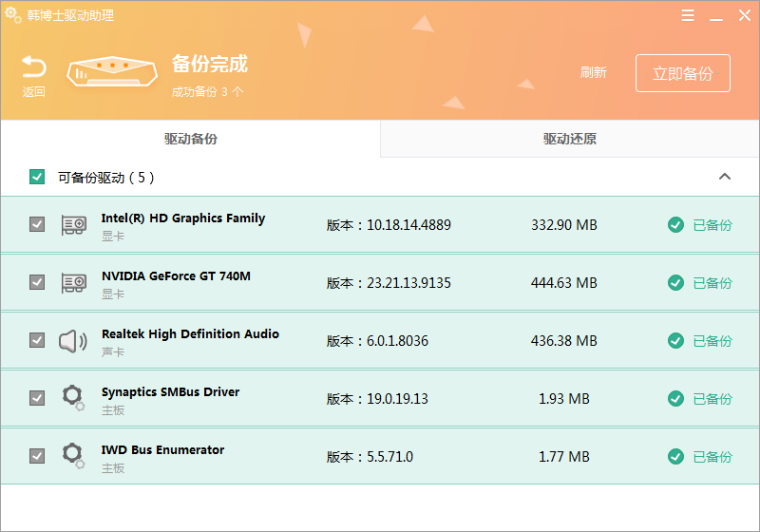
Task: Click the Synaptics SMBus Driver gear icon
Action: click(x=73, y=398)
